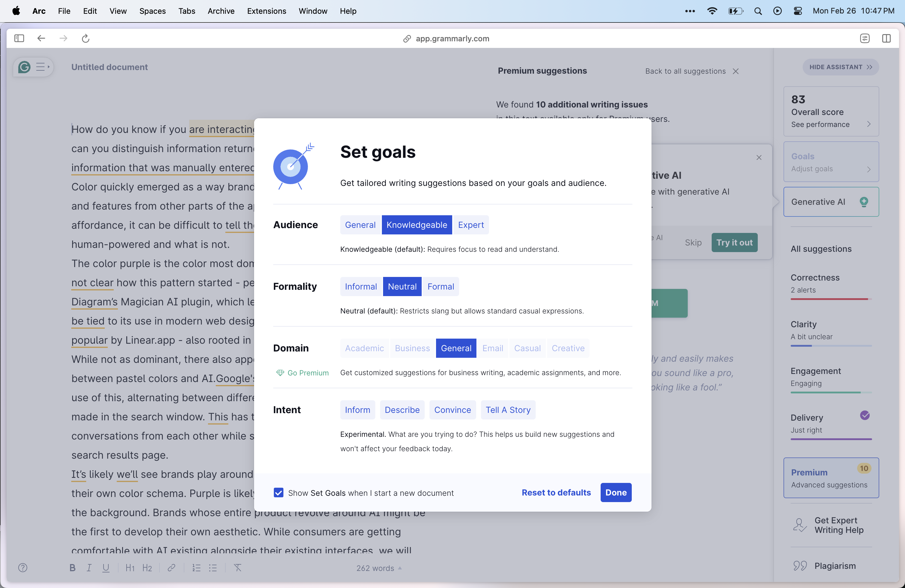Viewport: 905px width, 588px height.
Task: Collapse panel with Hide Assistant arrows
Action: pos(869,67)
